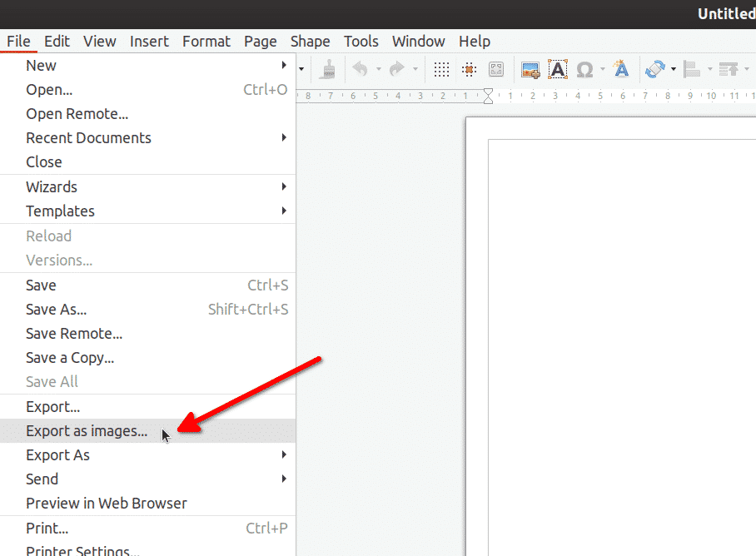Viewport: 756px width, 556px height.
Task: Toggle the Display Grid icon
Action: (x=442, y=69)
